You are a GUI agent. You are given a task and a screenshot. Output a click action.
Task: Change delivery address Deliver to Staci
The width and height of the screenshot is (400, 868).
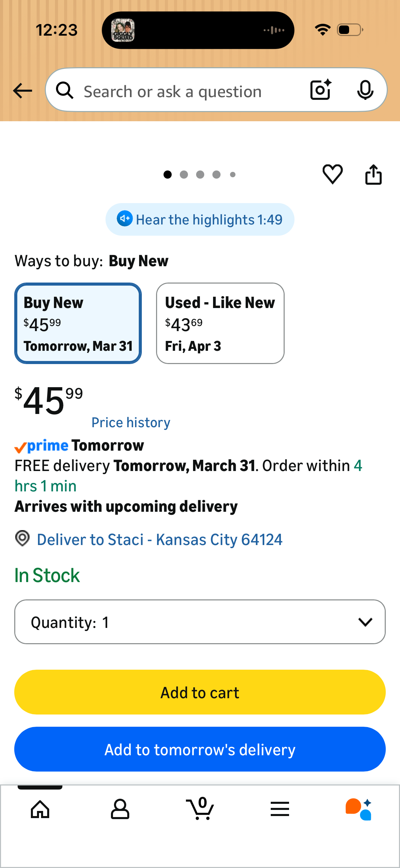click(159, 540)
